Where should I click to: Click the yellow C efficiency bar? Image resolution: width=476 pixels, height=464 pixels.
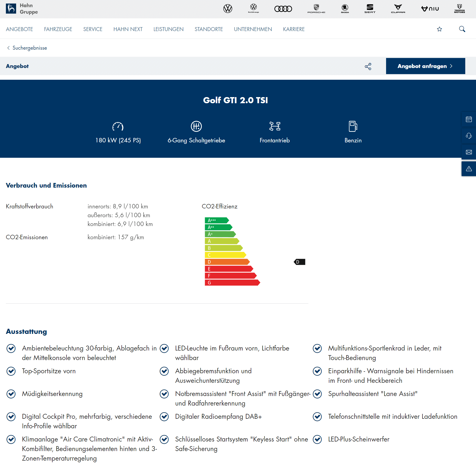click(225, 255)
